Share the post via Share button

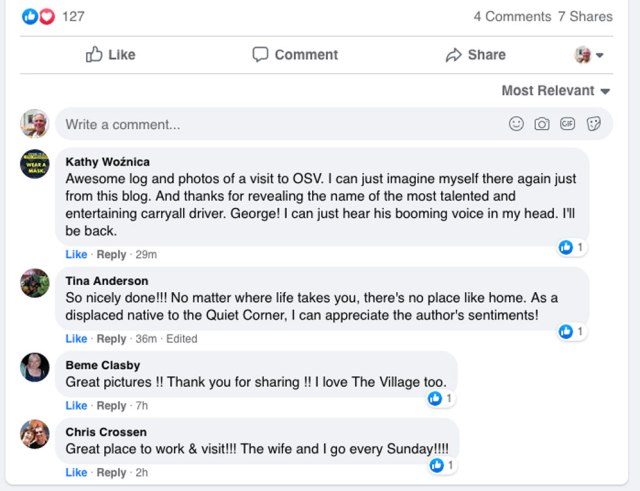(x=476, y=55)
